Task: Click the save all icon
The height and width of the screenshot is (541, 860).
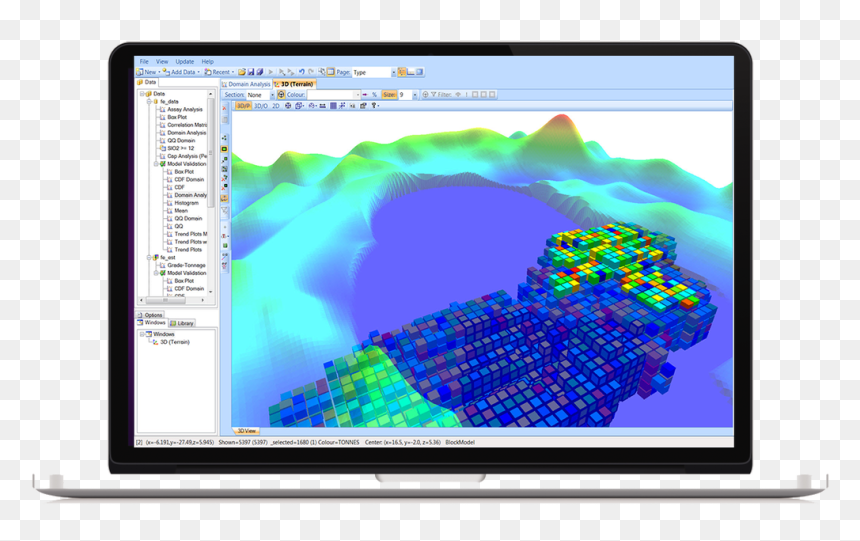Action: point(260,72)
